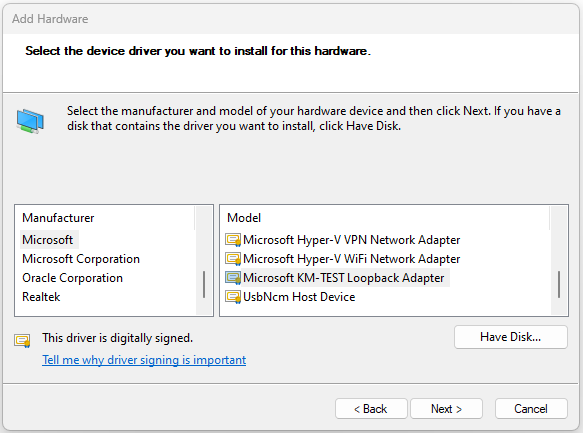Open driver signing importance help link
The height and width of the screenshot is (433, 583).
(x=144, y=360)
